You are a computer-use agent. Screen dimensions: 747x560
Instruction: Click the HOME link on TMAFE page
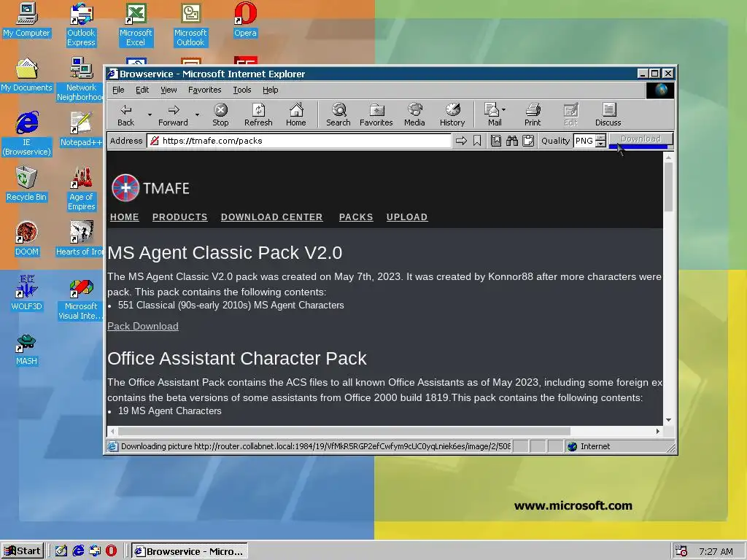(x=124, y=217)
